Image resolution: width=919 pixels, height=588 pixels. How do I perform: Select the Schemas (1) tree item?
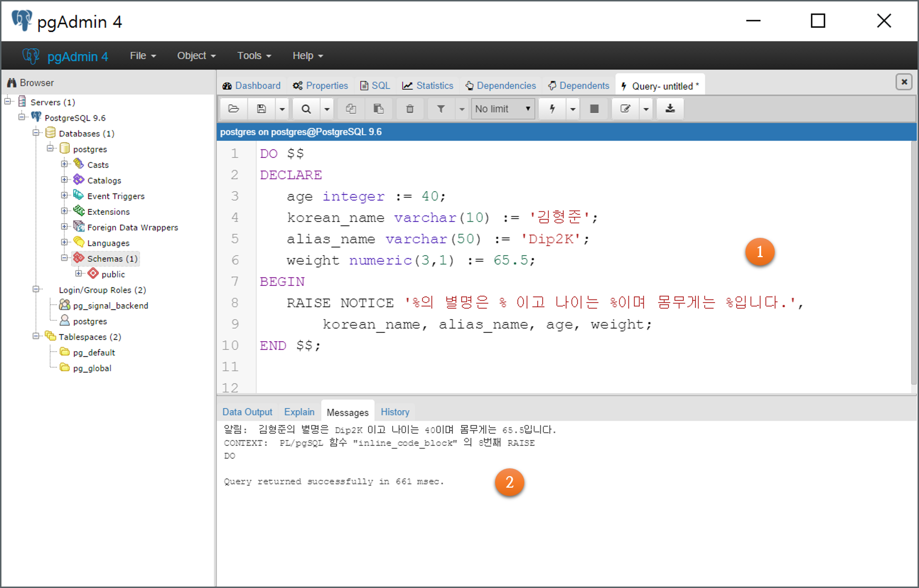(x=106, y=258)
